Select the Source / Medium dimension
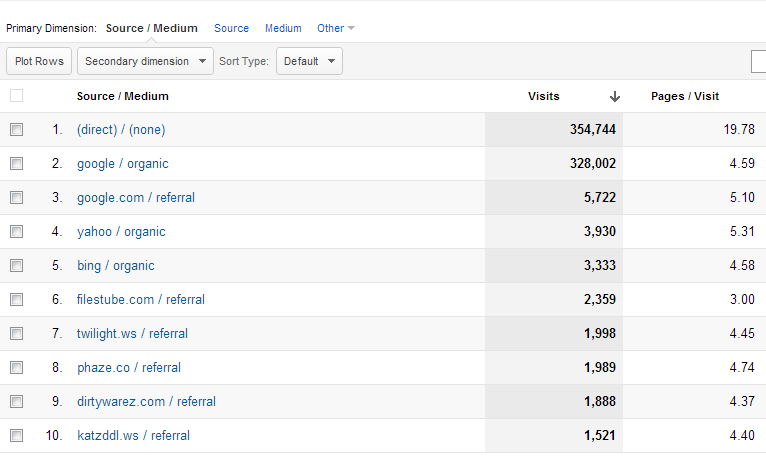The image size is (766, 460). click(153, 28)
